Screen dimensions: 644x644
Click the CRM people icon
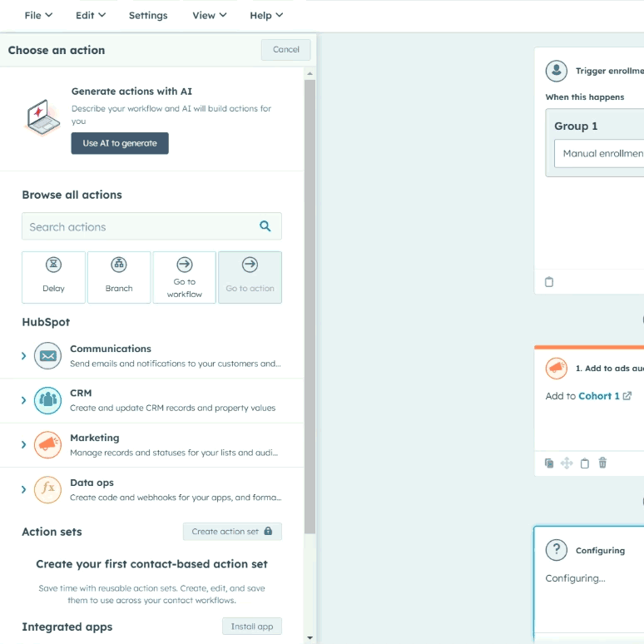pos(47,400)
